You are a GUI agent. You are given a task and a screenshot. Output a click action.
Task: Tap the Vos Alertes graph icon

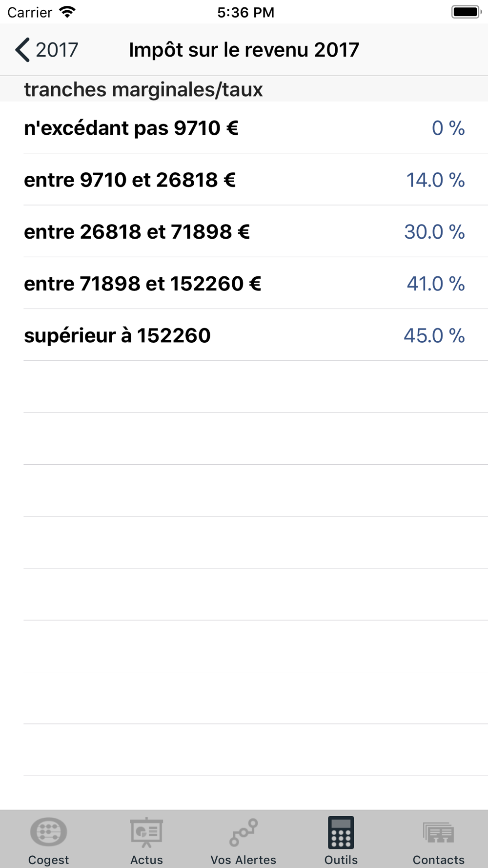[x=244, y=832]
